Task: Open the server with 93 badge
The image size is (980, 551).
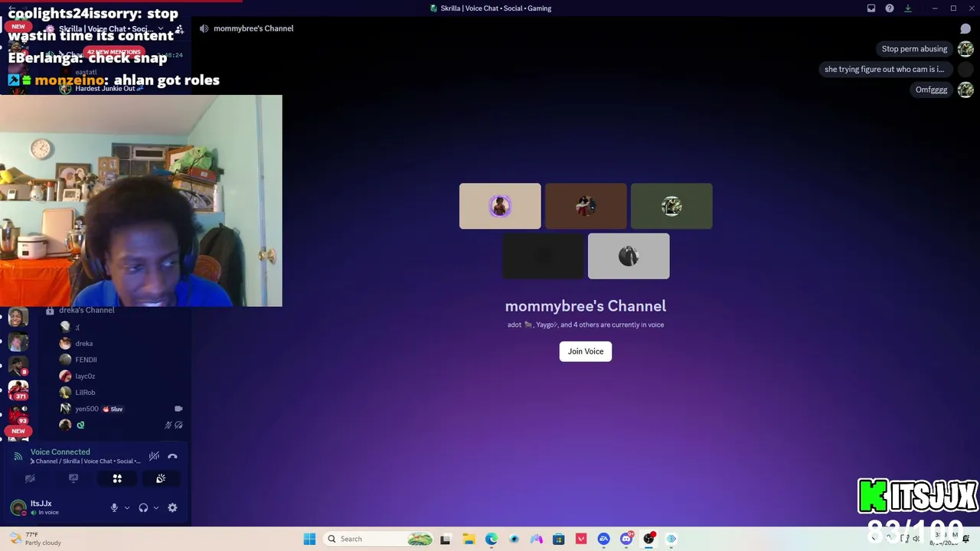Action: pos(18,415)
